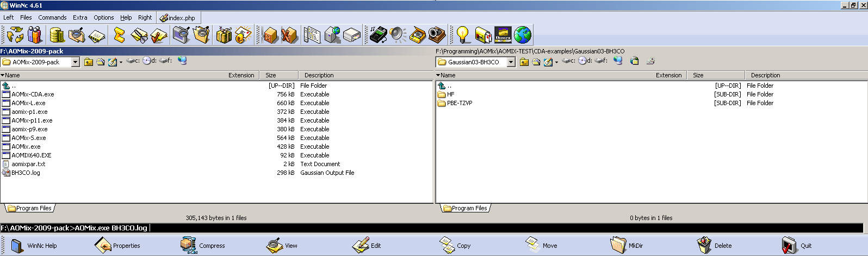Image resolution: width=868 pixels, height=256 pixels.
Task: Click the music player device icon
Action: point(378,35)
